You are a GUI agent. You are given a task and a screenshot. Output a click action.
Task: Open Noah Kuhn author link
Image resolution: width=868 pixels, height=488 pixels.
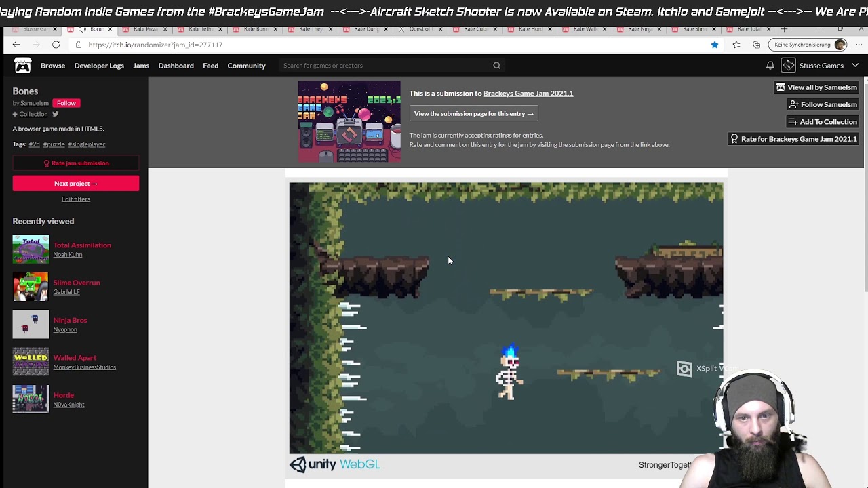(68, 255)
